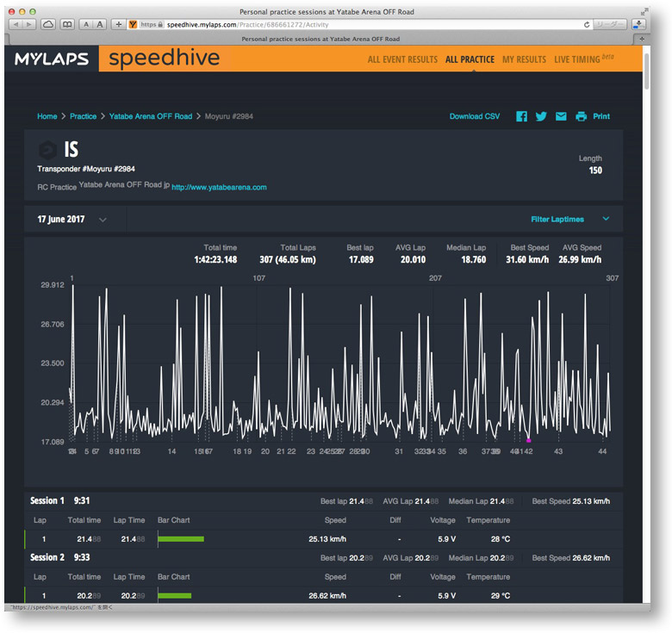Click Session 1 lap green bar
The width and height of the screenshot is (672, 633).
point(181,539)
